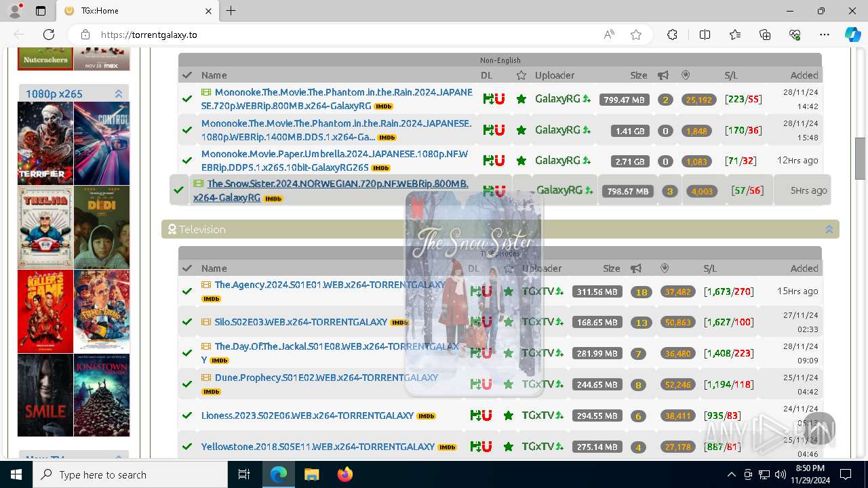Open Terrifier poster thumbnail
868x488 pixels.
point(45,143)
